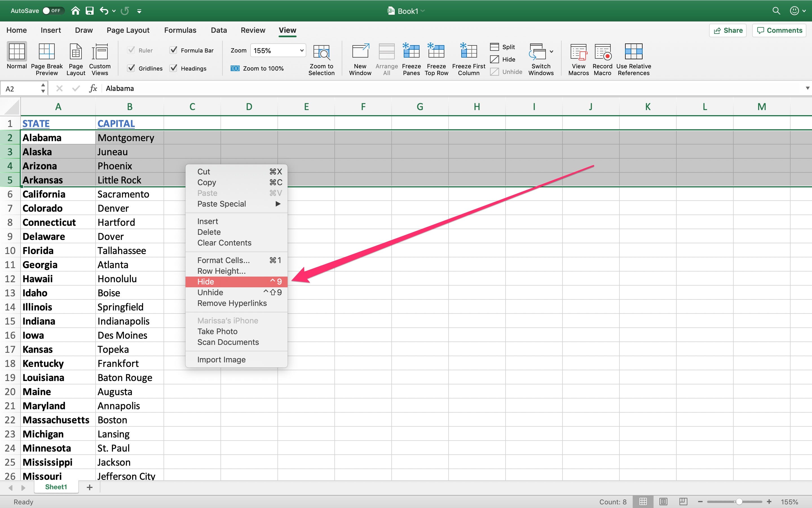Screen dimensions: 812x508
Task: Expand the Switch Windows dropdown arrow
Action: pos(551,51)
